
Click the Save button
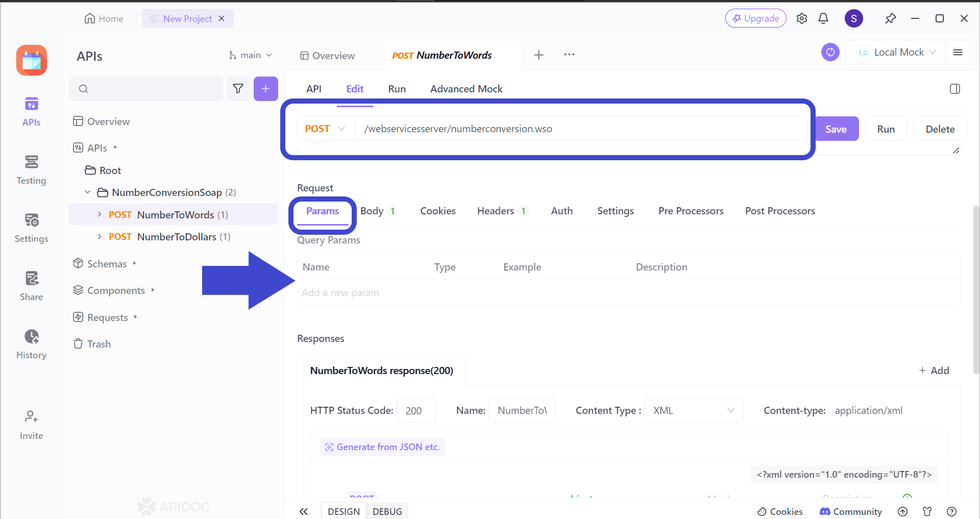point(837,129)
